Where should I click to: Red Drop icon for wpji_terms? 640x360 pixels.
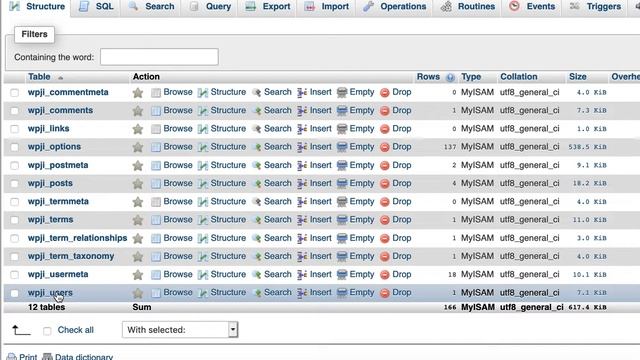pyautogui.click(x=384, y=220)
